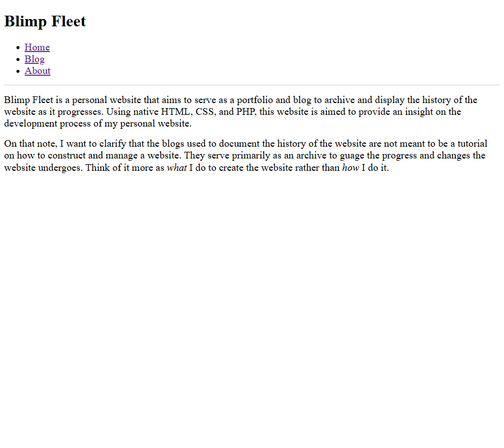Click the italic word "how"
Viewport: 504px width, 448px height.
(x=351, y=168)
